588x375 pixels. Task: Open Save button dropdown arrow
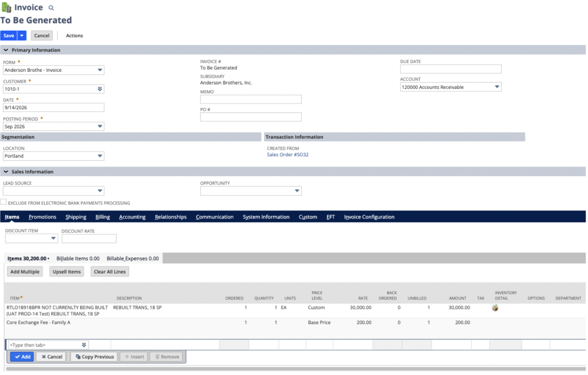pos(22,36)
